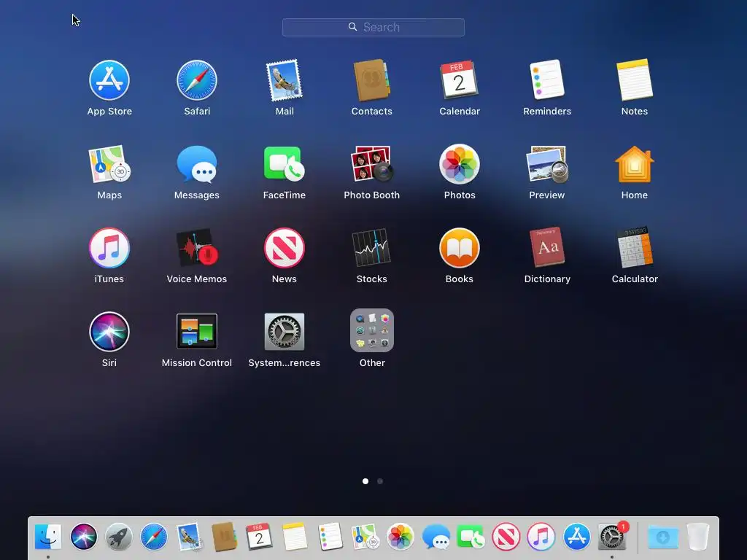This screenshot has width=747, height=560.
Task: Start Siri from the Launchpad grid
Action: (x=109, y=332)
